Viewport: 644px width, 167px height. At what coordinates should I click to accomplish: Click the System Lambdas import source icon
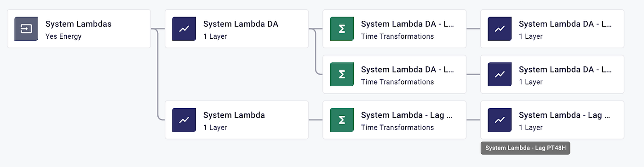pos(26,29)
